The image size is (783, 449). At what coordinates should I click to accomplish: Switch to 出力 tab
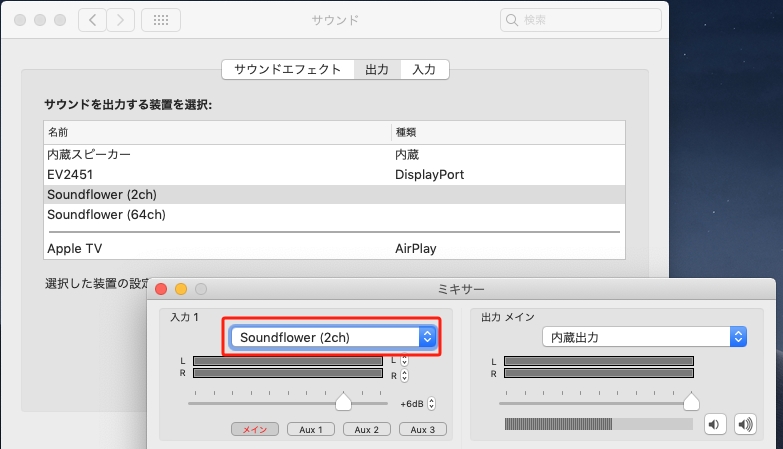coord(377,69)
